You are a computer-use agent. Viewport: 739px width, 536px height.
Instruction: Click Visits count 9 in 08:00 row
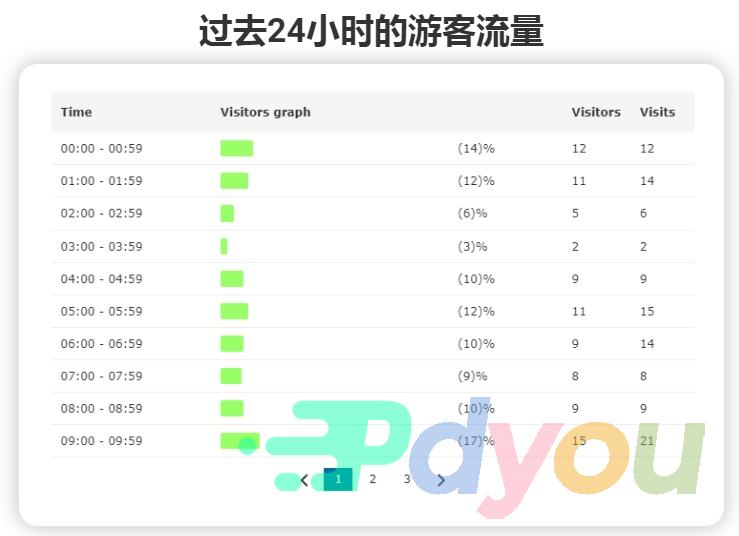[643, 409]
